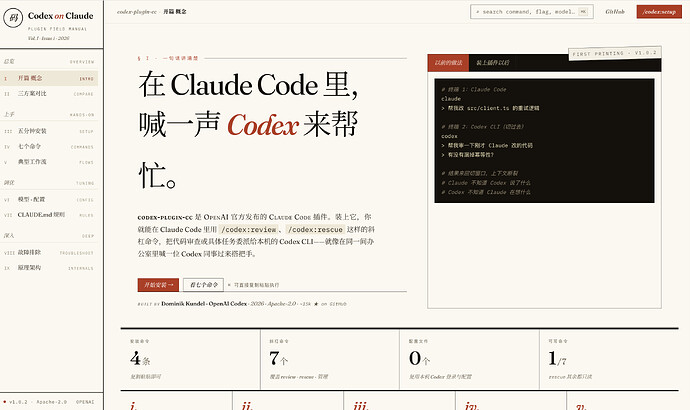Open the CONFIG section in the sidebar
Screen dimensions: 690x410
click(x=49, y=199)
